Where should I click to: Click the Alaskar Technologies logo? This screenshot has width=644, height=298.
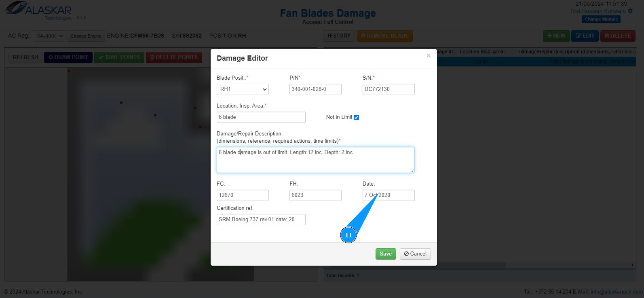[39, 11]
